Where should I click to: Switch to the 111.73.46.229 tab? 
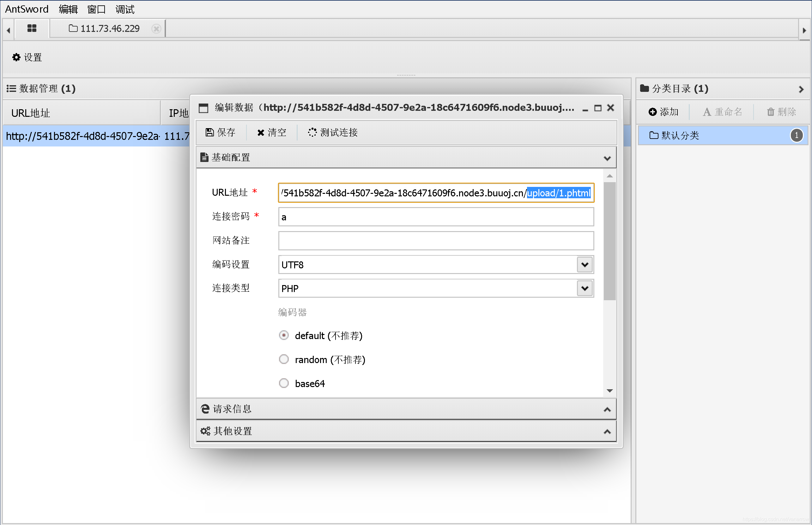(107, 29)
